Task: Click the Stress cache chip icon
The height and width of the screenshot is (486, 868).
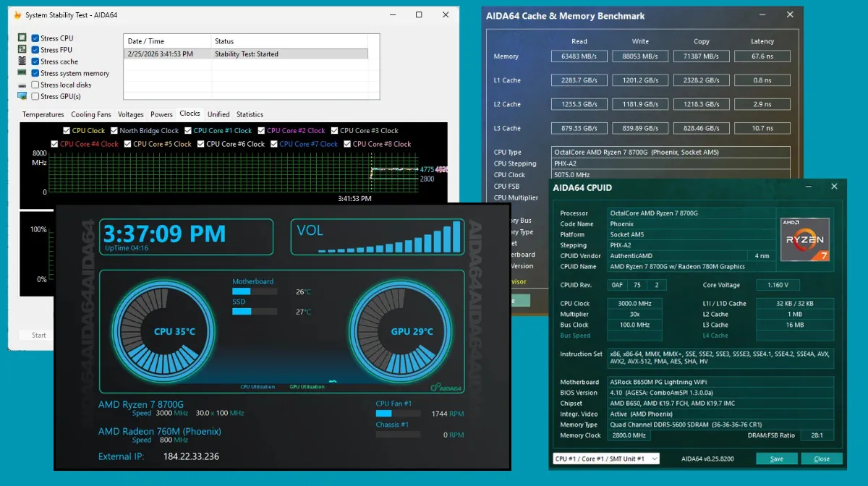Action: (x=22, y=61)
